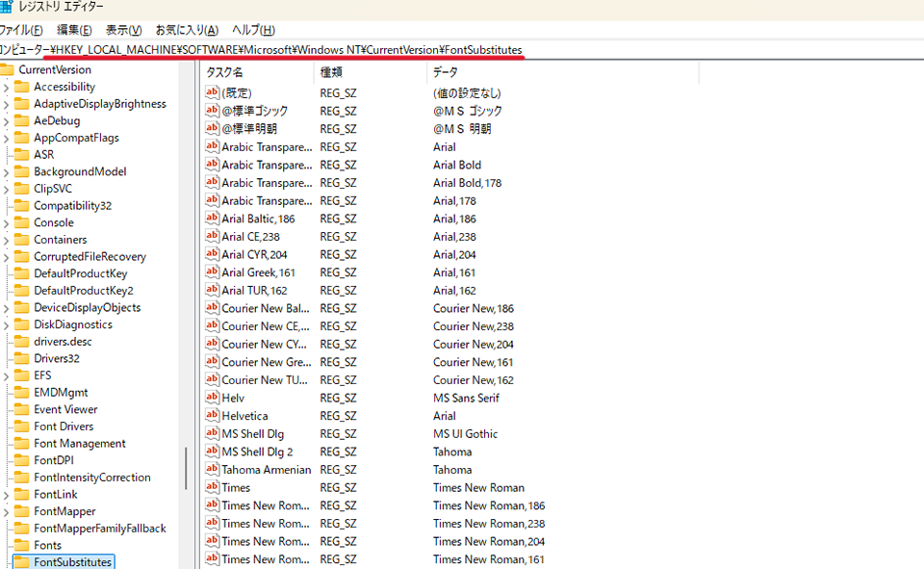Select the Event Viewer key

click(x=65, y=410)
